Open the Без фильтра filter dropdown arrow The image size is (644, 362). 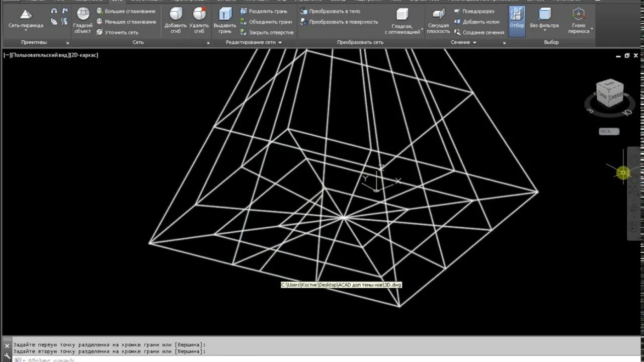coord(544,31)
